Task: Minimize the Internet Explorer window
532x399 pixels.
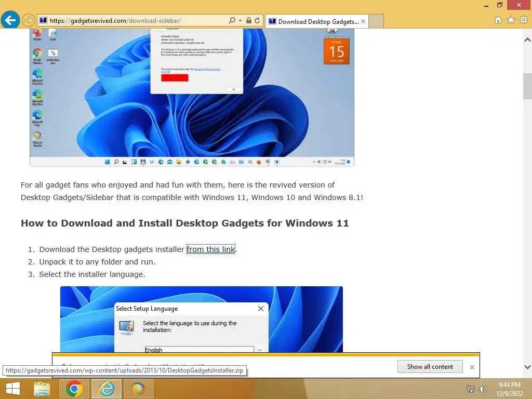Action: point(486,5)
